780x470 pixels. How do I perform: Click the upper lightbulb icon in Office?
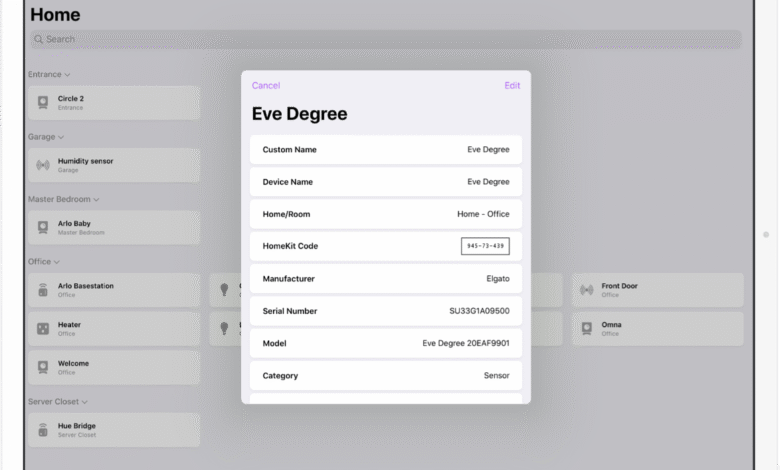(224, 289)
